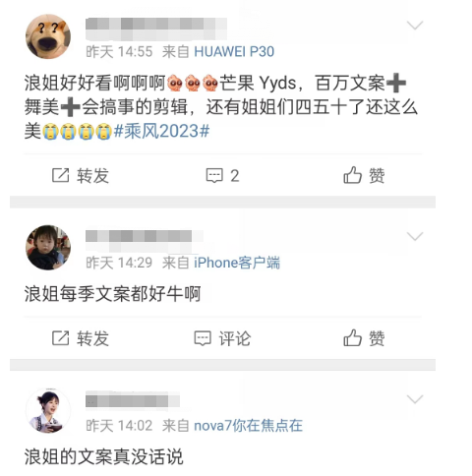Like the first post with thumbs-up icon

353,175
